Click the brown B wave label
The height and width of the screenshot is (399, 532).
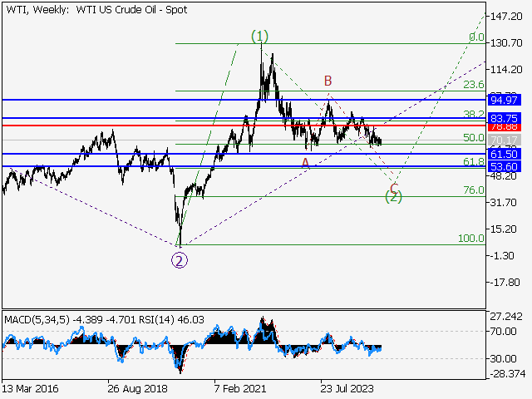pyautogui.click(x=328, y=81)
